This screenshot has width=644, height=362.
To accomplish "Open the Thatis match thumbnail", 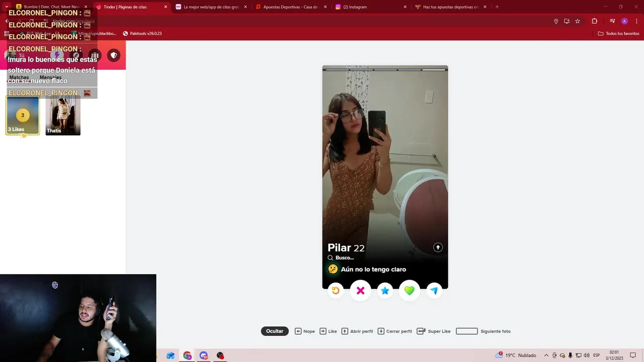I will (63, 116).
